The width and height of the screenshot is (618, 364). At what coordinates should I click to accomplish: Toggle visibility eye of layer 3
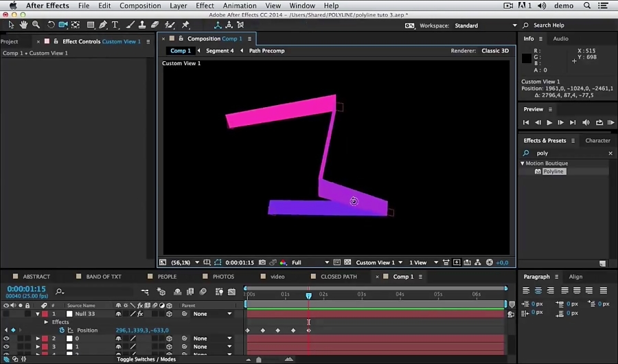click(x=6, y=347)
